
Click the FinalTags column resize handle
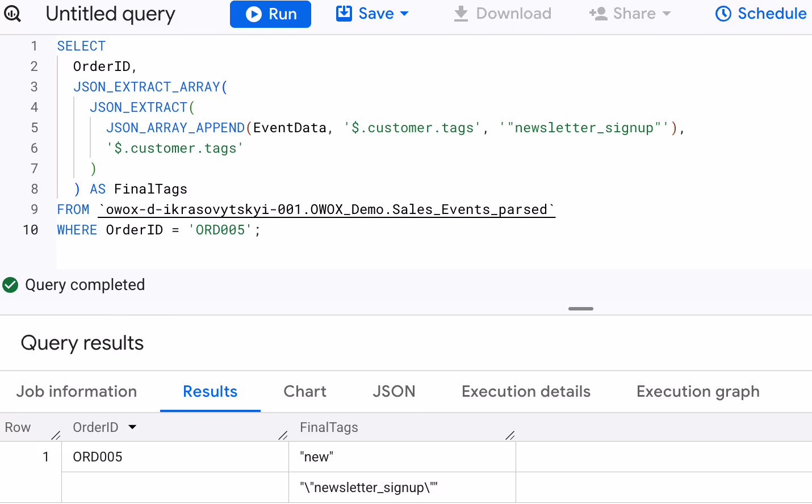(510, 435)
